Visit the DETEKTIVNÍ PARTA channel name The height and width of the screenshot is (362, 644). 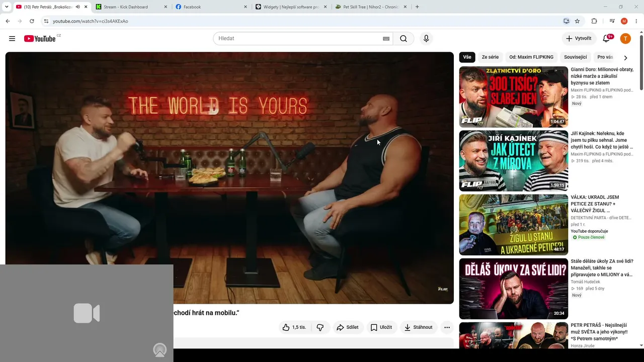(x=601, y=218)
